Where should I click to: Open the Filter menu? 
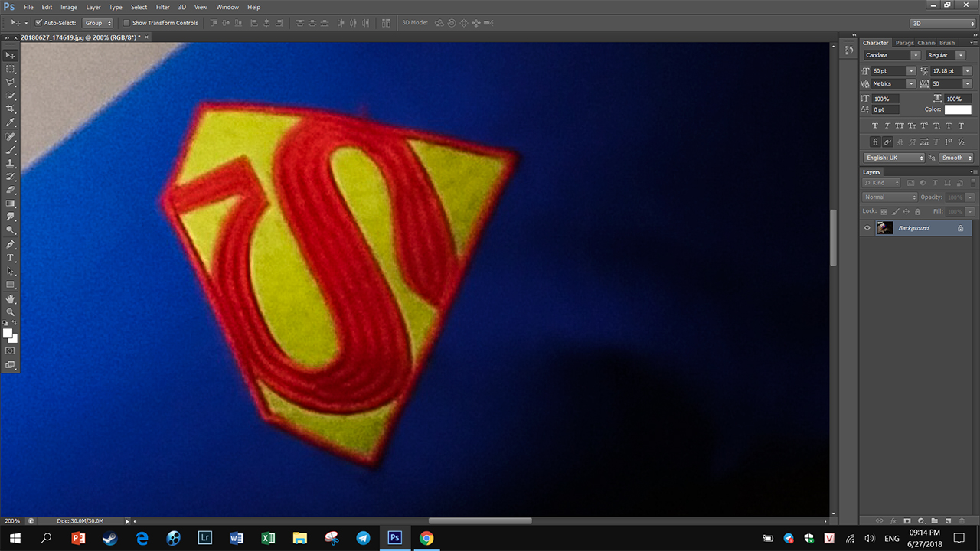162,7
